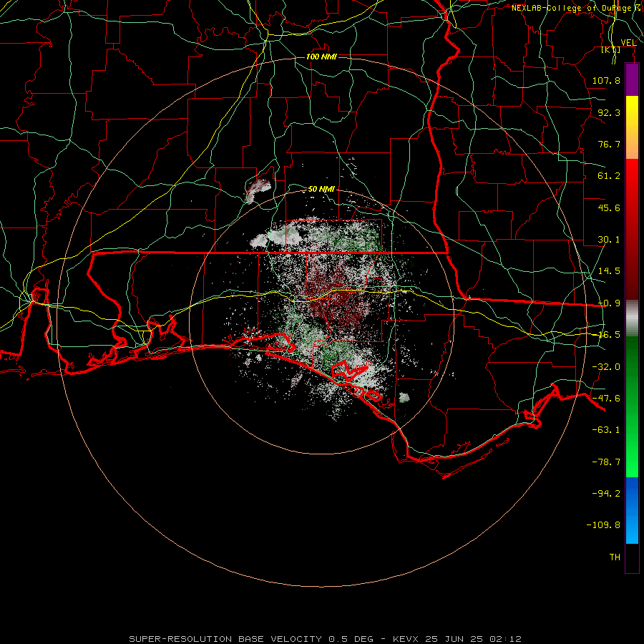Click the -0.9 velocity scale value
The height and width of the screenshot is (644, 644).
tap(609, 303)
